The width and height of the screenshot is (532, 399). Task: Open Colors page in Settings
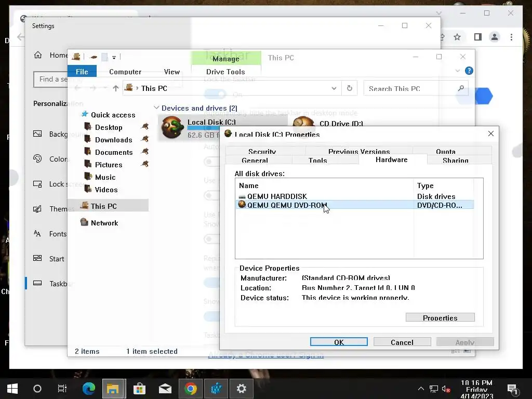(49, 159)
